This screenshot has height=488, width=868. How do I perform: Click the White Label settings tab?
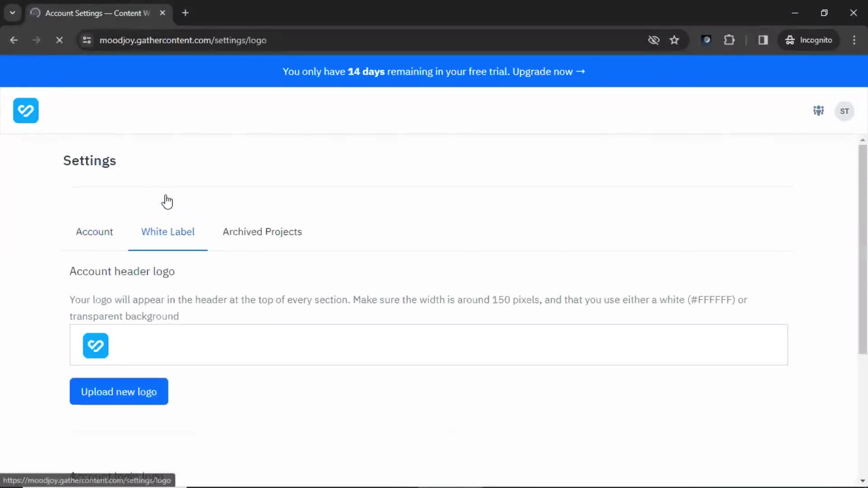[168, 231]
